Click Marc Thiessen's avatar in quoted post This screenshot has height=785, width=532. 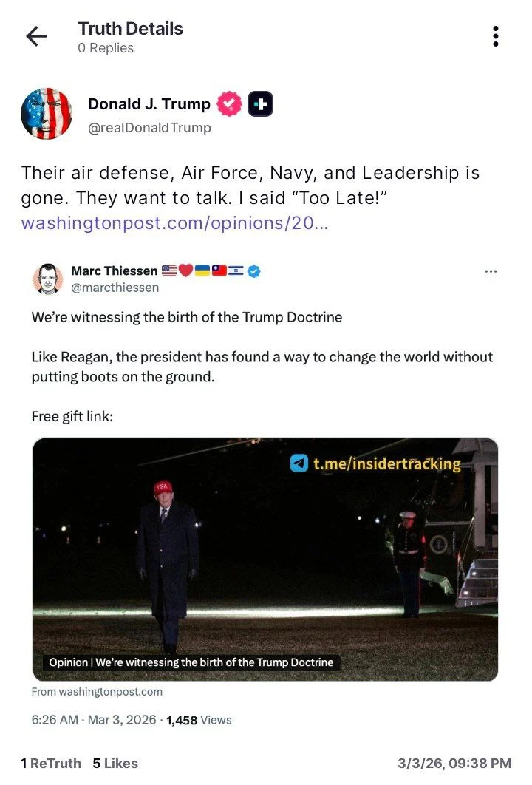[47, 279]
